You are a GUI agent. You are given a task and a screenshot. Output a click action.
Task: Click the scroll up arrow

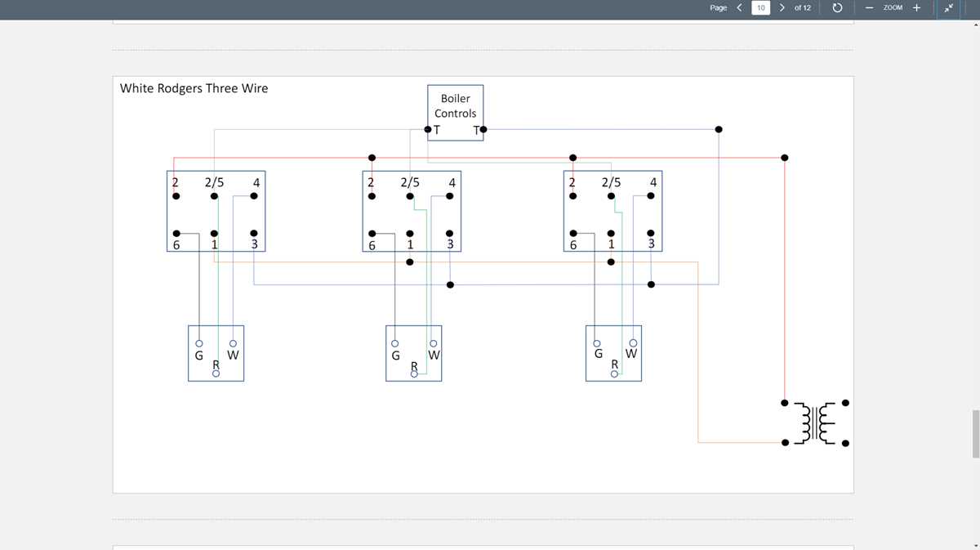coord(975,25)
